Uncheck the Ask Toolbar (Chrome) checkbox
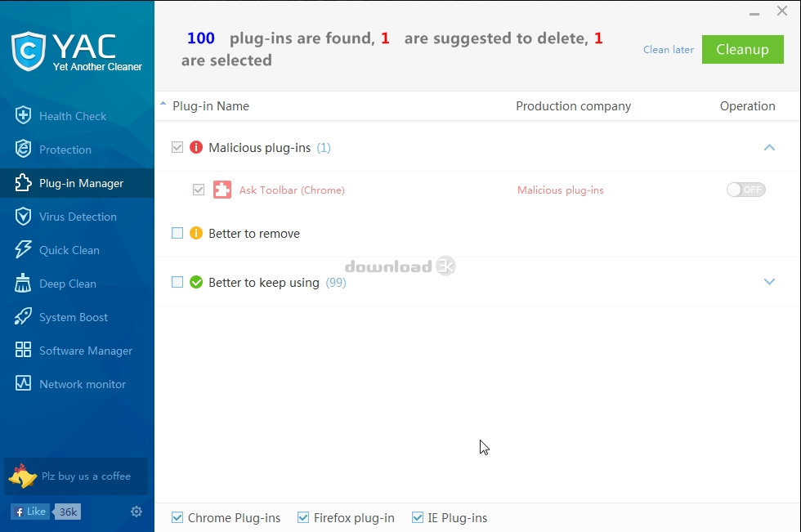Image resolution: width=801 pixels, height=532 pixels. click(x=199, y=190)
